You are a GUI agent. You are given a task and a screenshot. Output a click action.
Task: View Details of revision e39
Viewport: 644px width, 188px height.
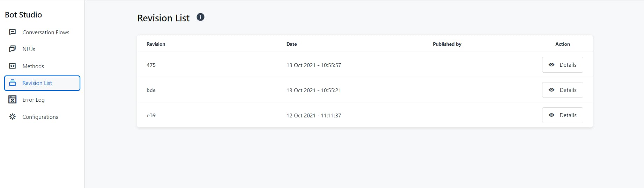[x=562, y=115]
